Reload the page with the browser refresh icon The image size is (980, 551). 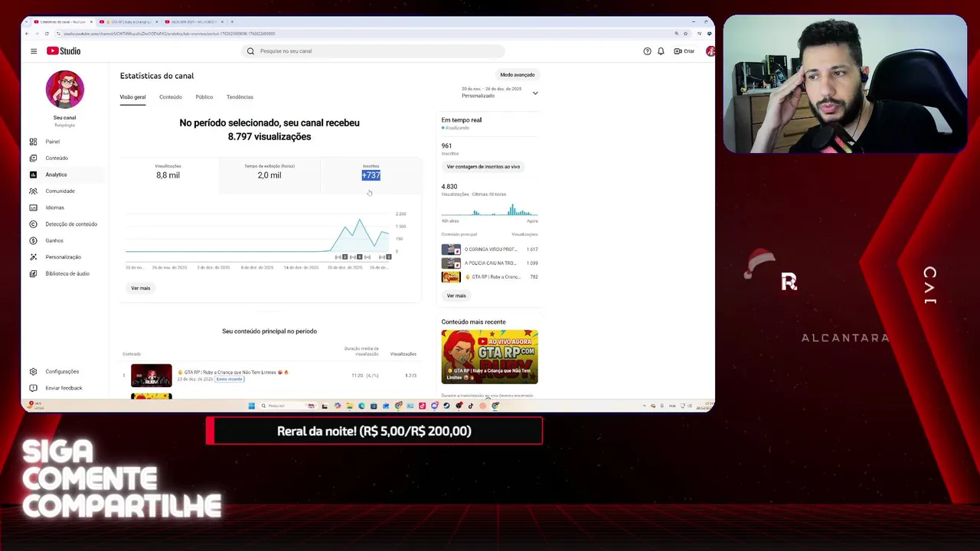tap(47, 34)
